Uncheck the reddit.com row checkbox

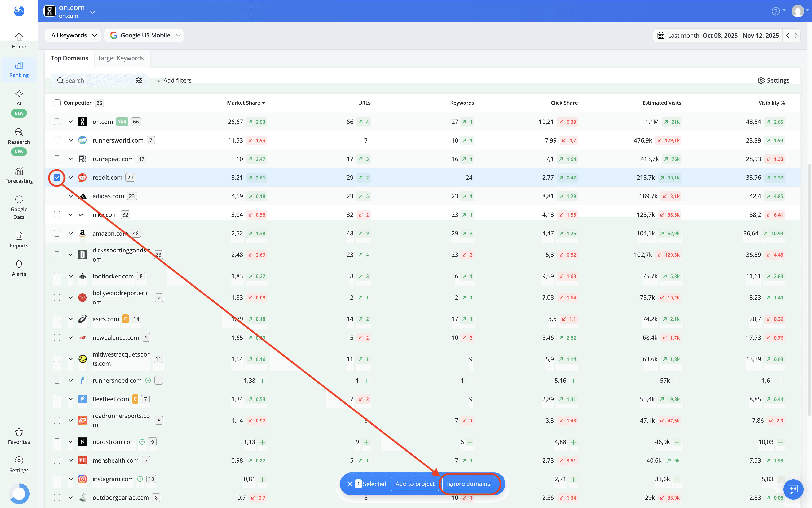click(x=57, y=177)
